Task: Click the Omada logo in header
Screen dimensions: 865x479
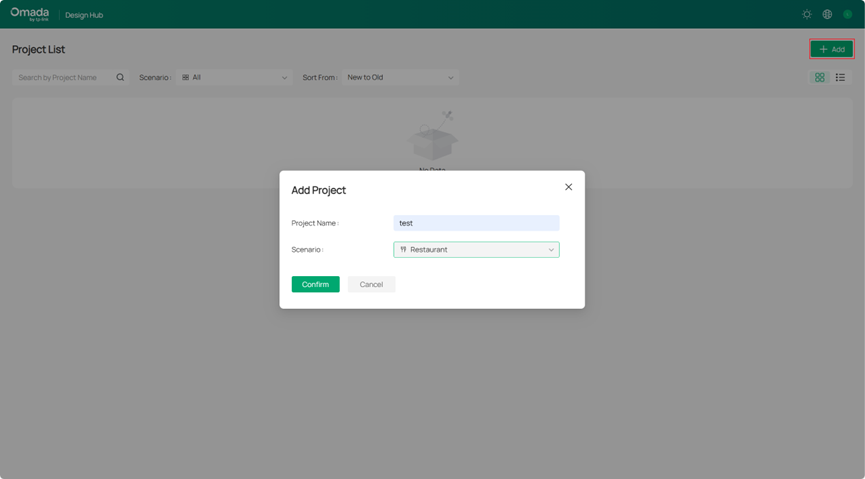Action: click(29, 14)
